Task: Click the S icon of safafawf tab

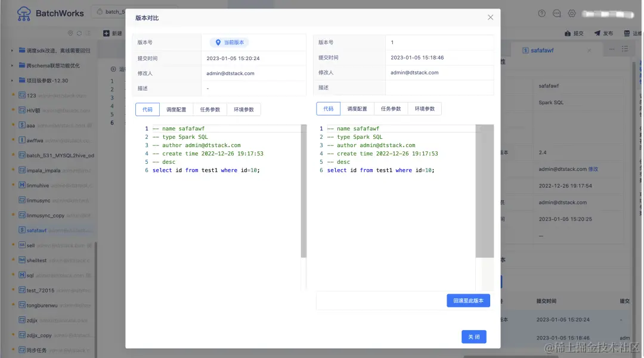Action: coord(525,51)
